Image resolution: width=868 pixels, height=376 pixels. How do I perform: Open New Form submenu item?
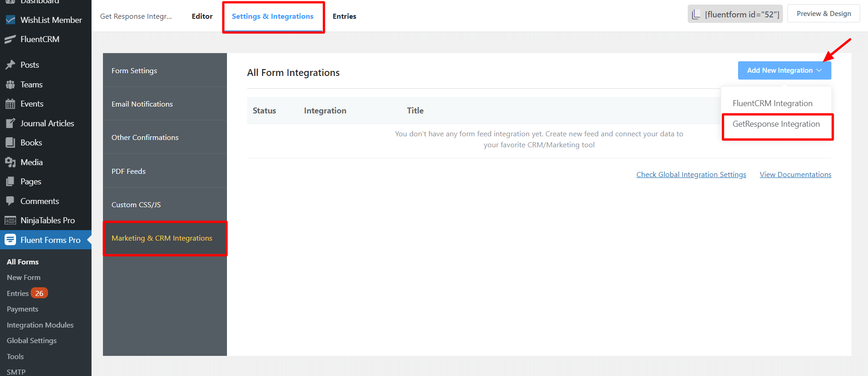23,277
